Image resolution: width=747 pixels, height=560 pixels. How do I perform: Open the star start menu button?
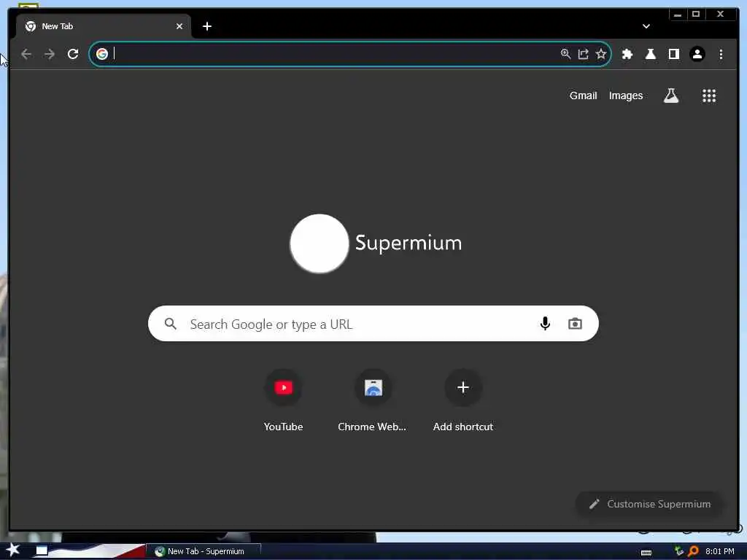pos(12,550)
